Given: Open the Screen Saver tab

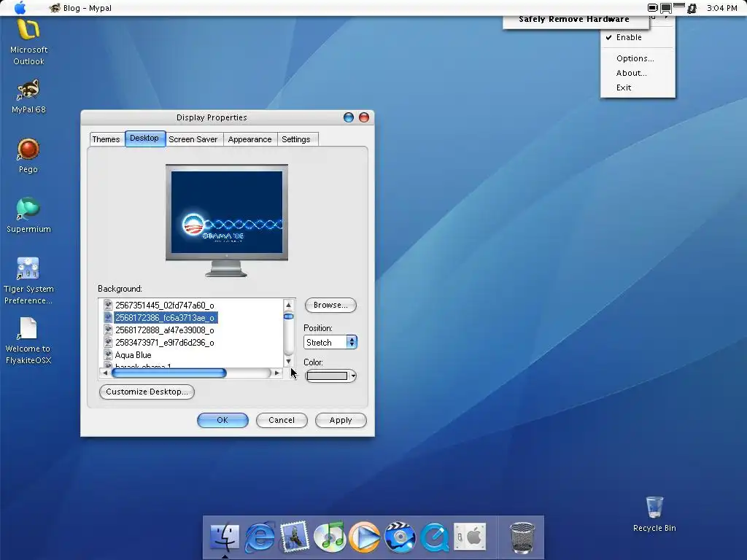Looking at the screenshot, I should [193, 139].
